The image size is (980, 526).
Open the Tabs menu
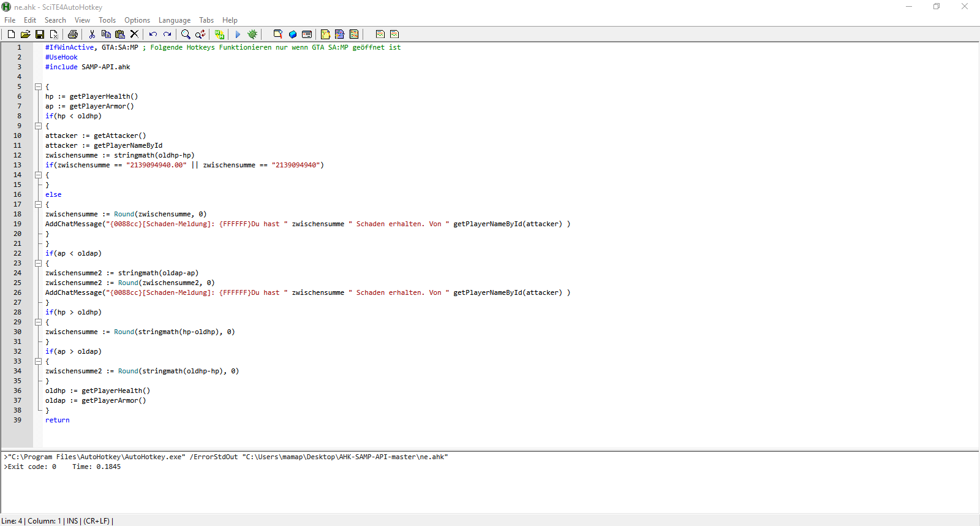click(x=206, y=20)
